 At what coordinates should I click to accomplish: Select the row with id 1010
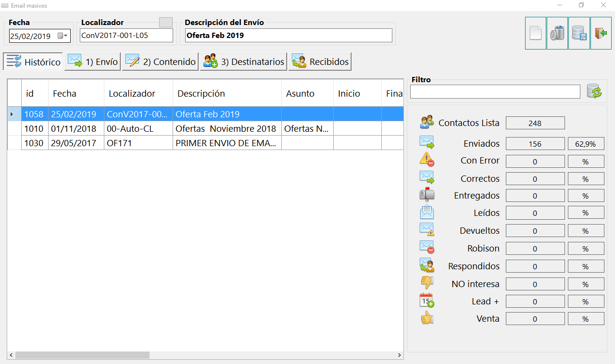205,128
